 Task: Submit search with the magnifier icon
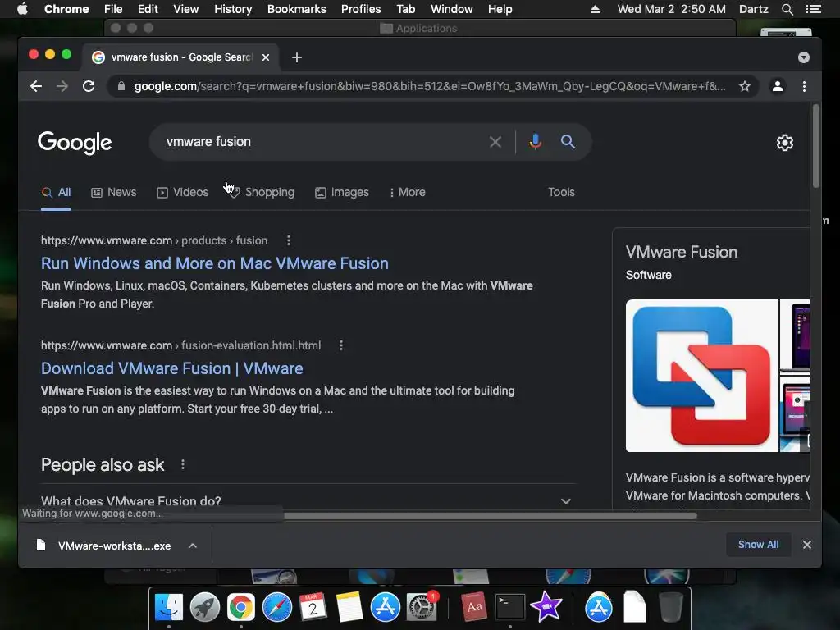tap(568, 142)
